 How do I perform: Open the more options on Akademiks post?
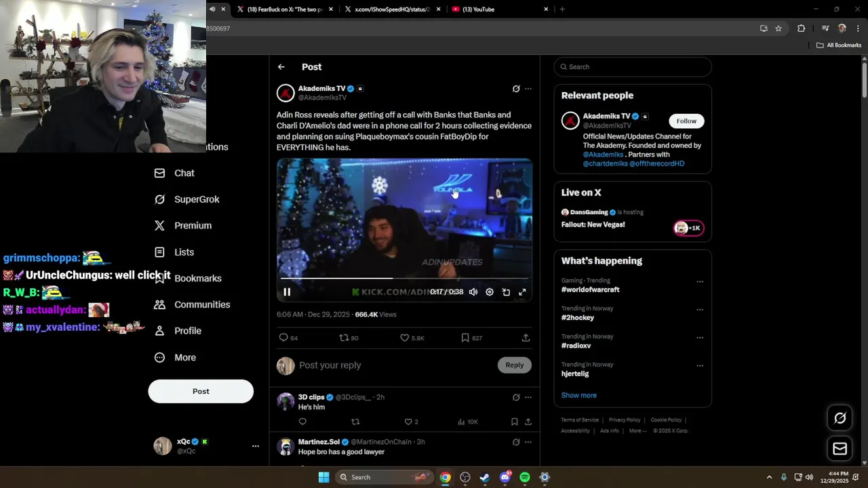click(x=528, y=89)
